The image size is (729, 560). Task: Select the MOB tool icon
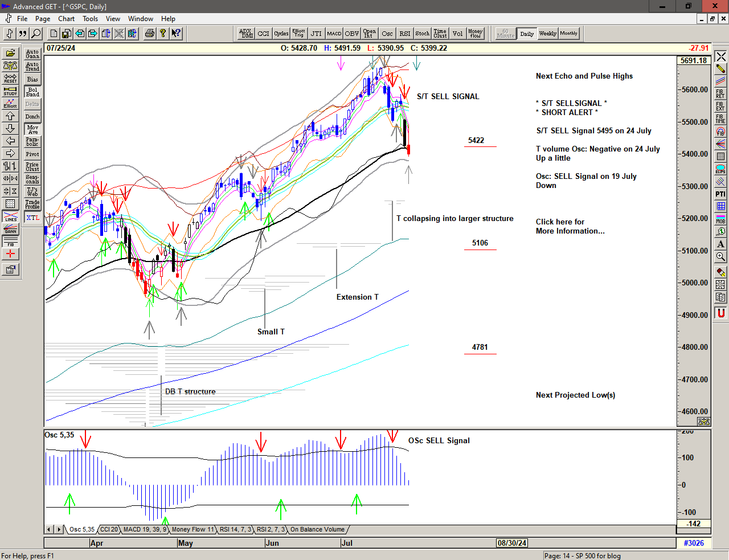pos(720,219)
